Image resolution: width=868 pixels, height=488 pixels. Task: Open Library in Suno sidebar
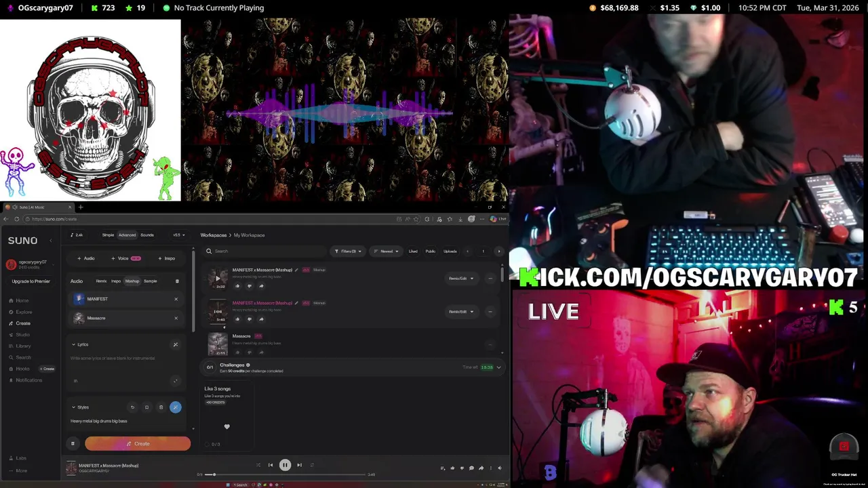click(x=20, y=346)
